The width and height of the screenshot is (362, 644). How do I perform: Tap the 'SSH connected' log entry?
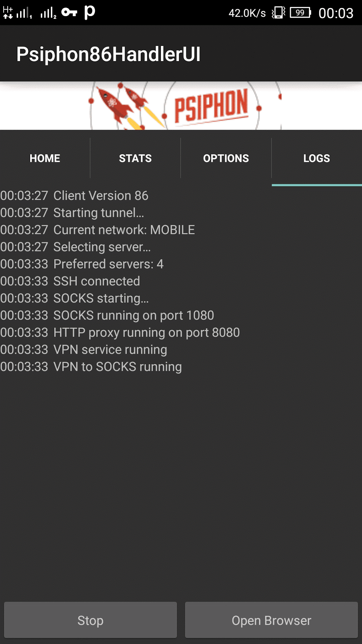(x=70, y=281)
